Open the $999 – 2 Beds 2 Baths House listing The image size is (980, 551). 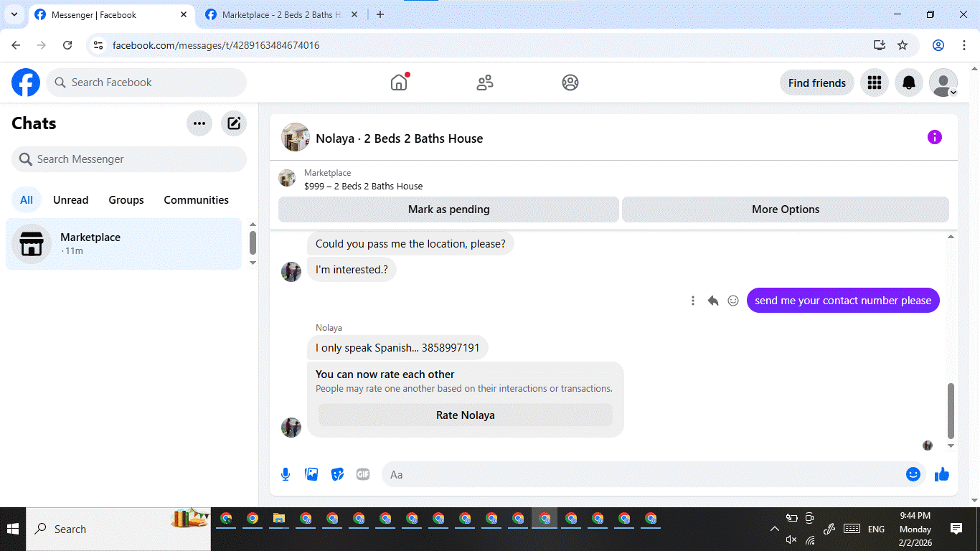click(x=363, y=187)
